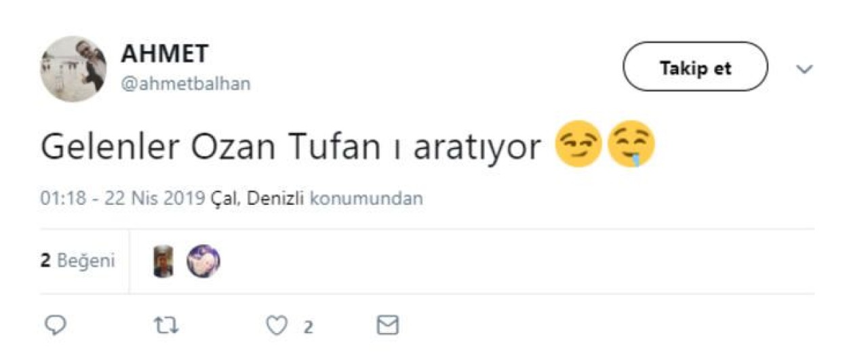Open the AHMET display name link

point(164,54)
